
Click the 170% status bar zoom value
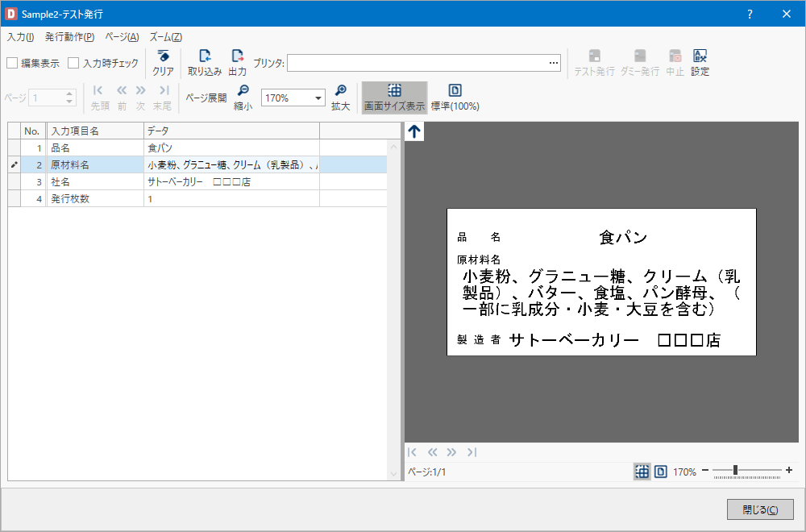(x=684, y=472)
